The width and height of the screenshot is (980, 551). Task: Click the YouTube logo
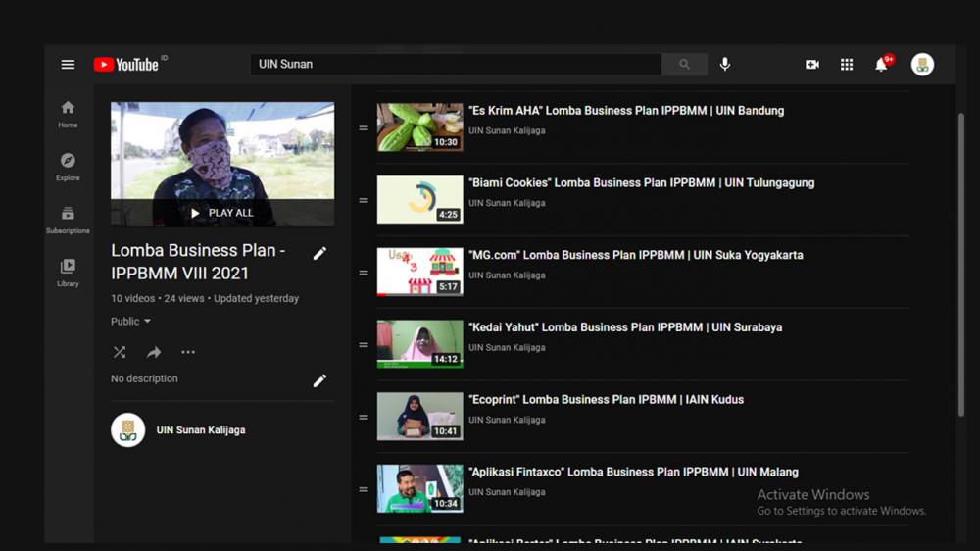point(126,65)
